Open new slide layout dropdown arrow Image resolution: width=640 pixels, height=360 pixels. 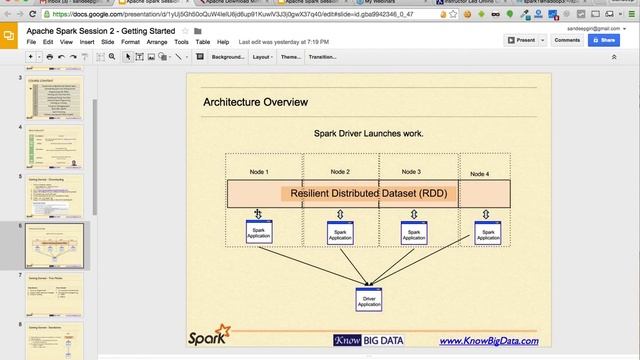point(39,57)
